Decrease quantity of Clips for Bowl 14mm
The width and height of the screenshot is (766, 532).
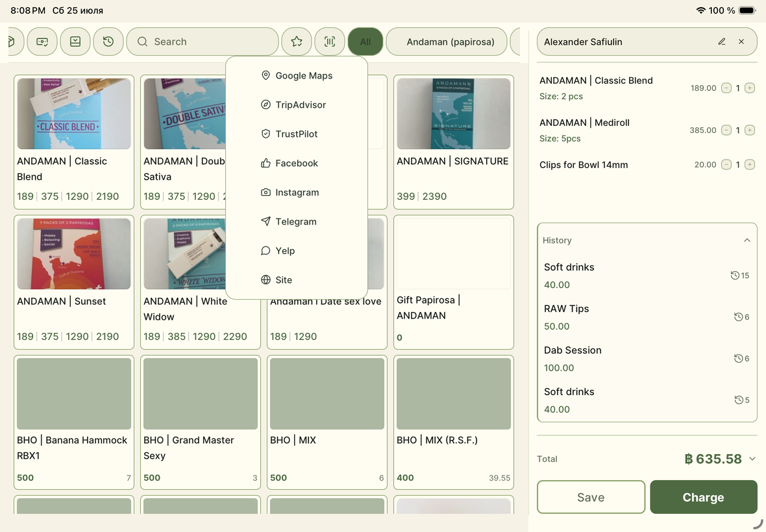[726, 165]
